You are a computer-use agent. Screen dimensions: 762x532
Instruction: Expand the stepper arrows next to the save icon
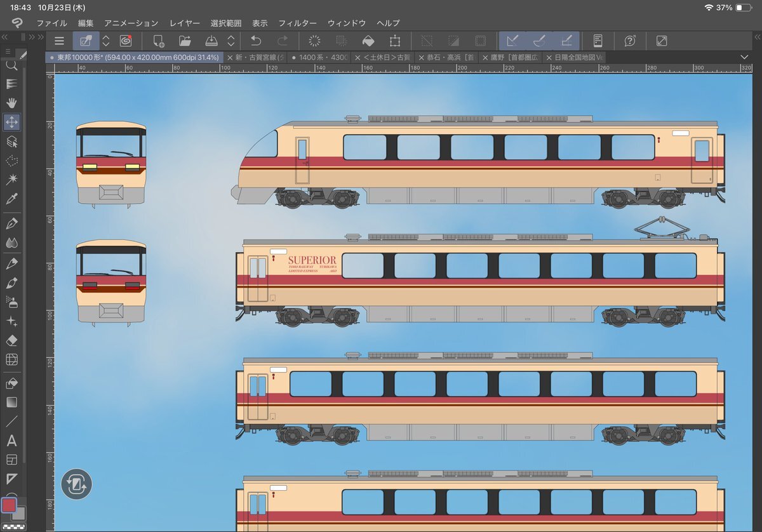point(231,41)
